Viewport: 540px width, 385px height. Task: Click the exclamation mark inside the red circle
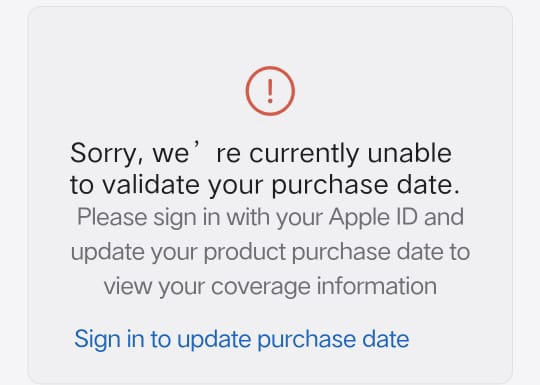270,91
